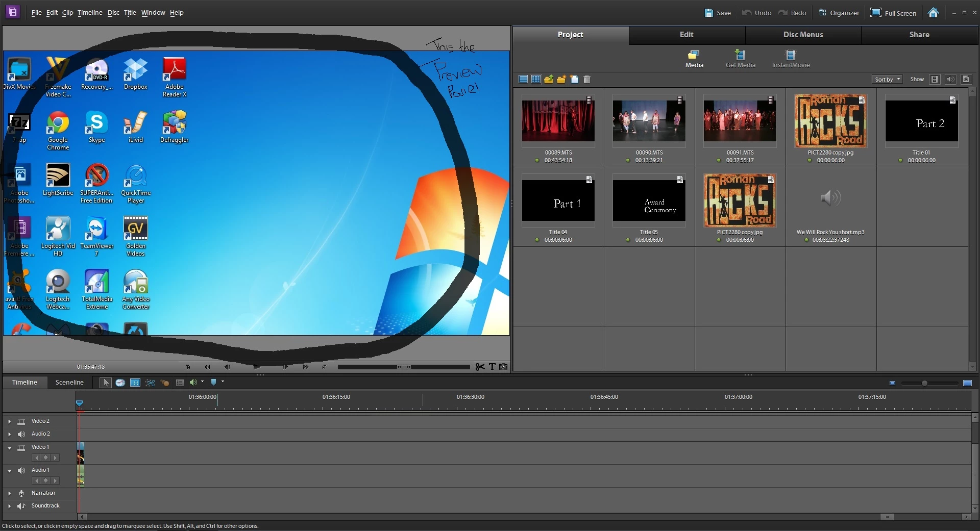Viewport: 980px width, 531px height.
Task: Click the blue frame icon in timeline toolbar
Action: coord(135,383)
